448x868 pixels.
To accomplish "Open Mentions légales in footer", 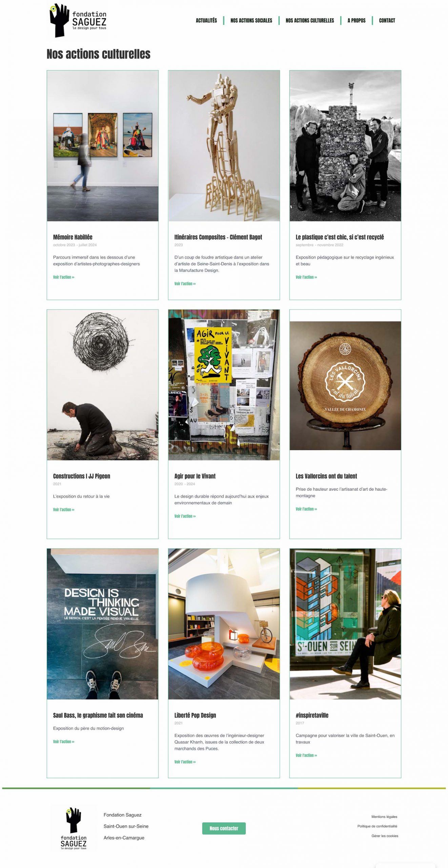I will click(x=384, y=817).
